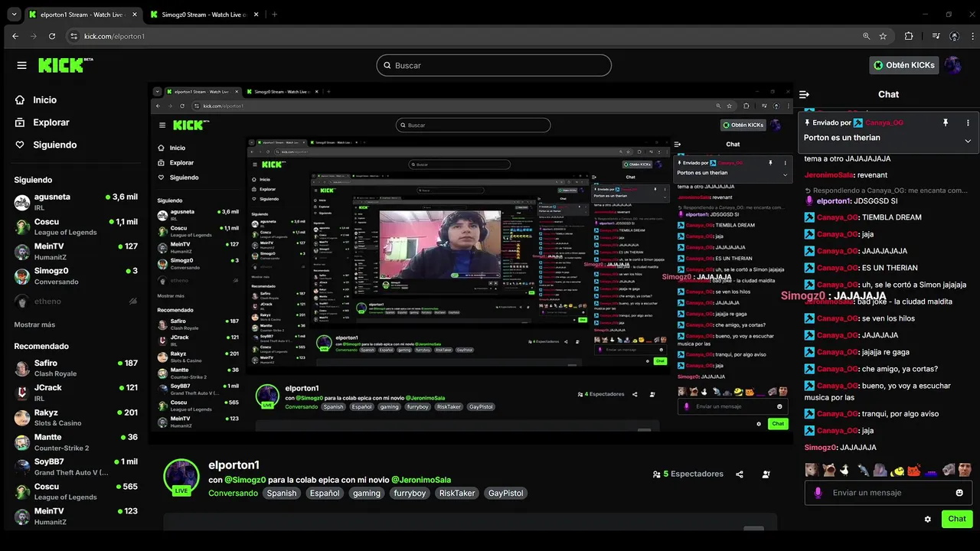Open Chrome's media control icon
The width and height of the screenshot is (980, 551).
[x=936, y=36]
